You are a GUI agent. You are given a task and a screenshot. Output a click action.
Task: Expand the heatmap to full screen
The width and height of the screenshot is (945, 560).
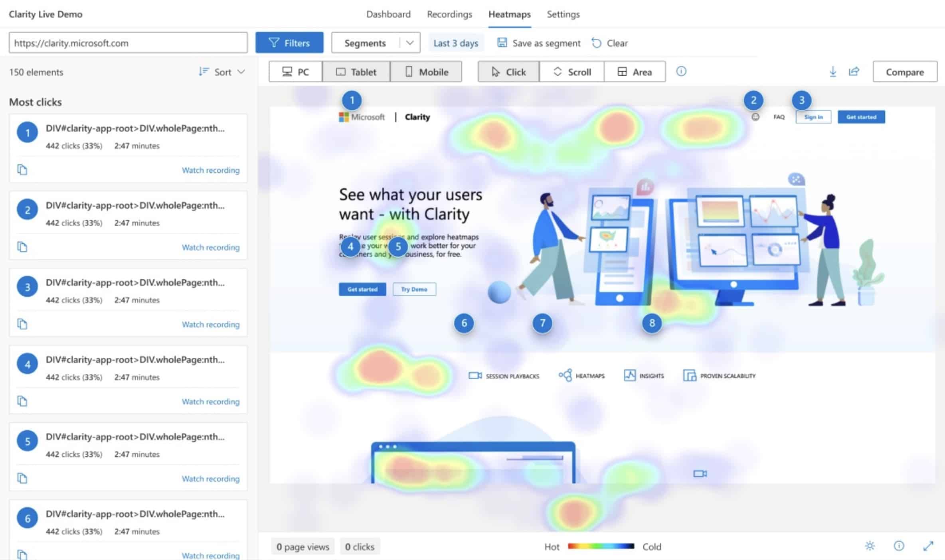(x=928, y=546)
